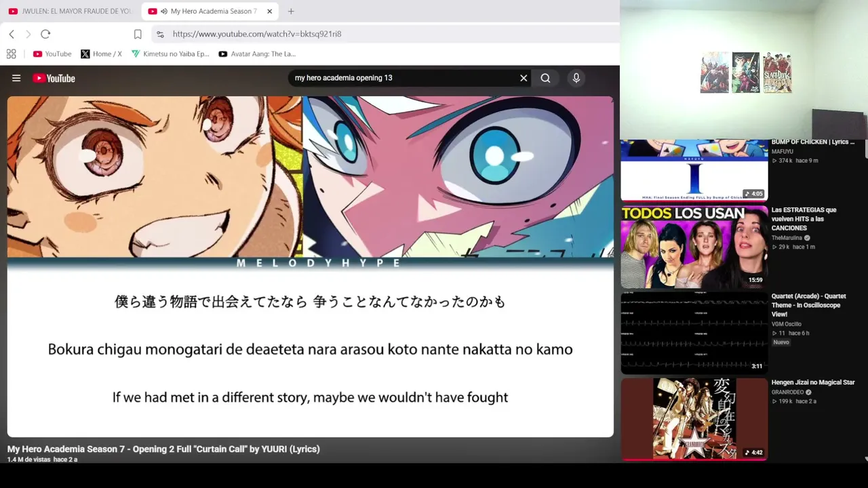Switch to the JWULEN: EL MAYOR FRAUDE tab
This screenshot has width=868, height=488.
71,11
